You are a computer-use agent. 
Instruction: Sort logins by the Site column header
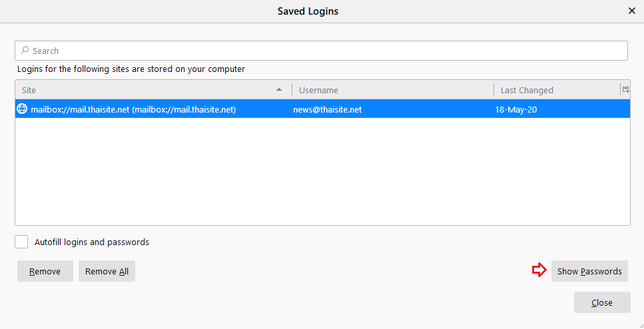(x=153, y=89)
